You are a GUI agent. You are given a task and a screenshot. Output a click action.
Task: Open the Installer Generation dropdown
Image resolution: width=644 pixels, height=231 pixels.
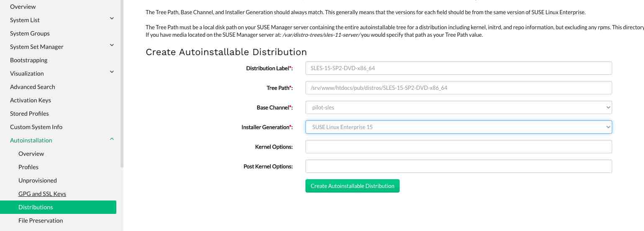[x=459, y=127]
